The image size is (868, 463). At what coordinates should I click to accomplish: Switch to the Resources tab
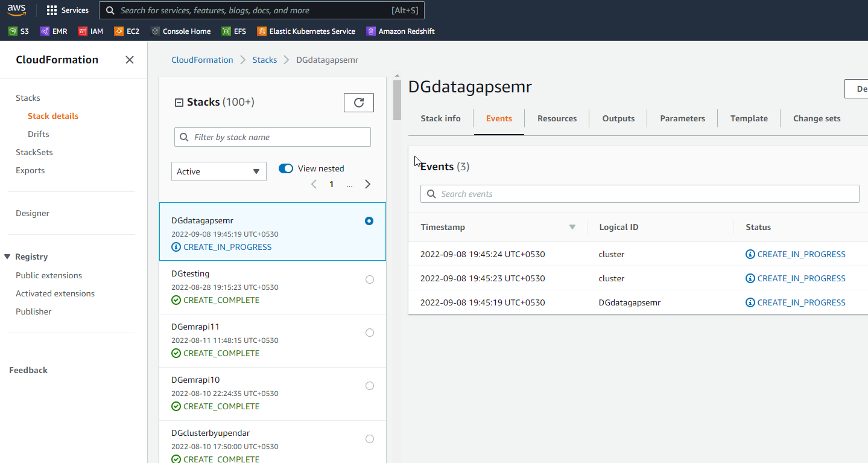coord(557,118)
